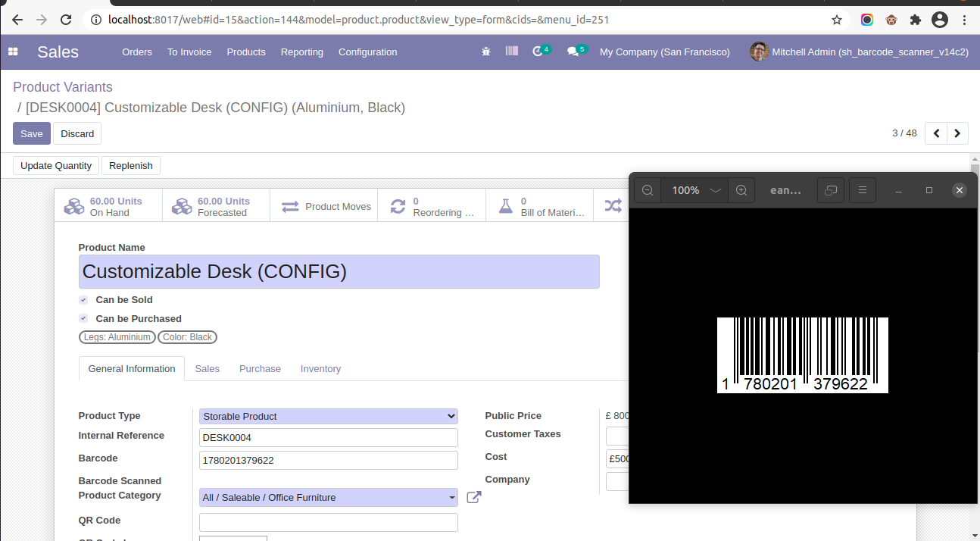
Task: Open Configuration menu
Action: click(368, 52)
